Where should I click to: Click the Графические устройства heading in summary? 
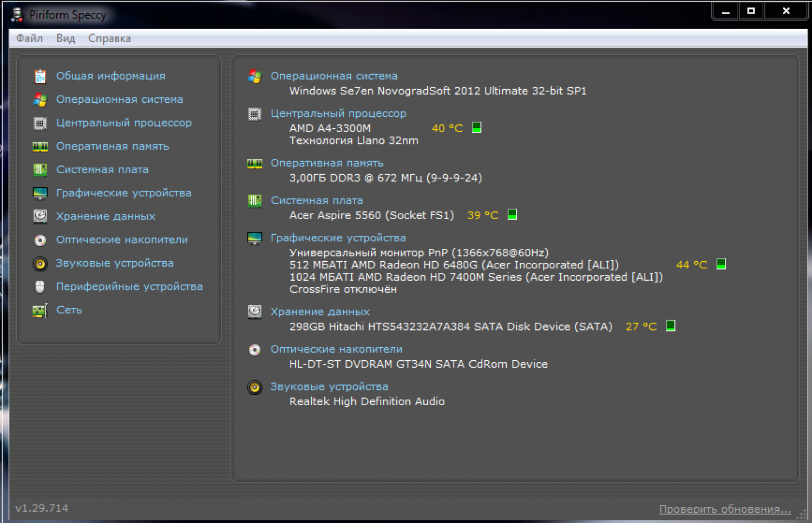[338, 238]
